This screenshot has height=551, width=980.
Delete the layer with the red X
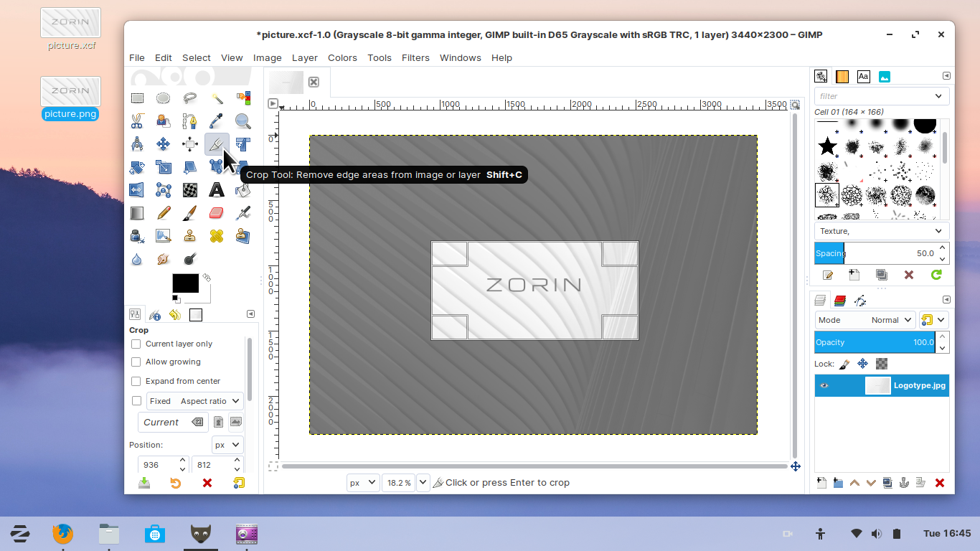(x=940, y=483)
